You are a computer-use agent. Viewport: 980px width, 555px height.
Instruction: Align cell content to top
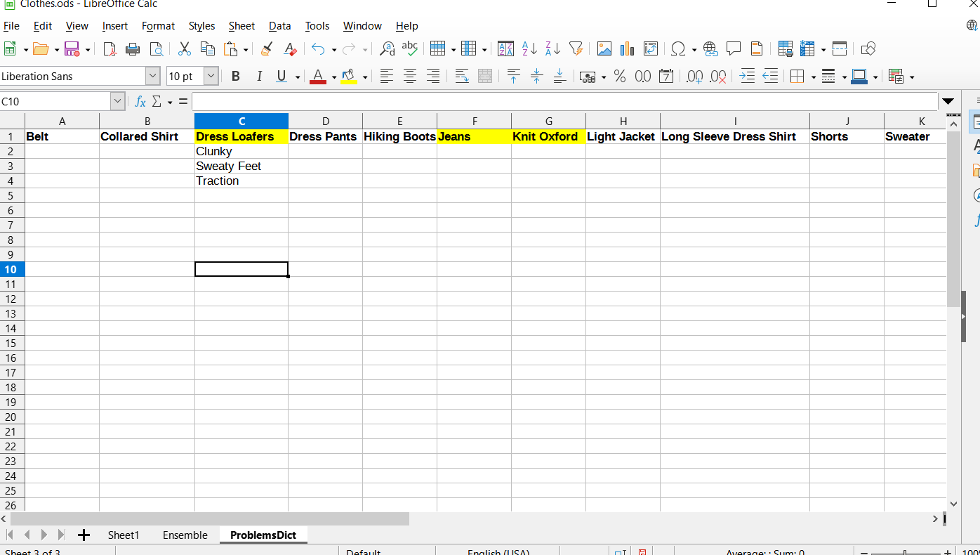pyautogui.click(x=513, y=76)
